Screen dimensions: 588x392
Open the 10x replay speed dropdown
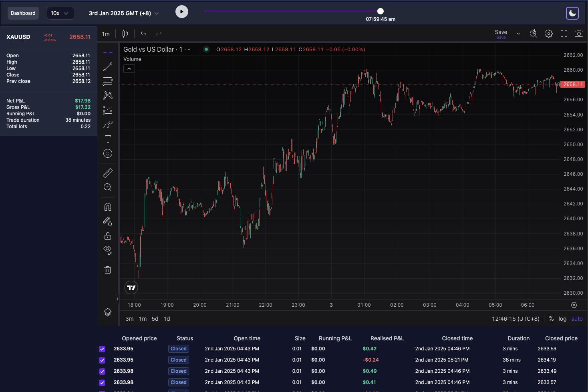point(60,13)
